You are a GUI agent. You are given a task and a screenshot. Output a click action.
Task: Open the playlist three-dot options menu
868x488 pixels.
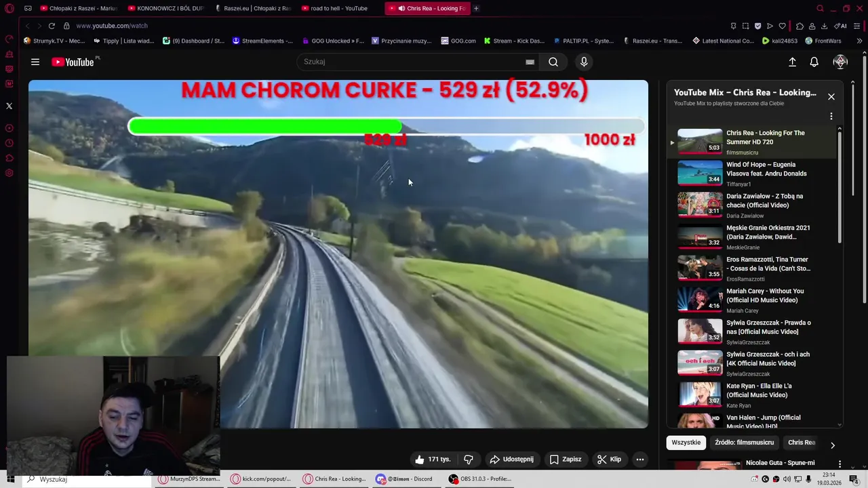point(831,116)
